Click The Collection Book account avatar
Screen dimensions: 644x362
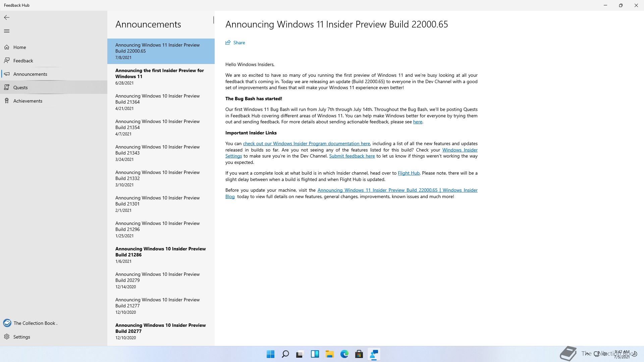[7, 323]
